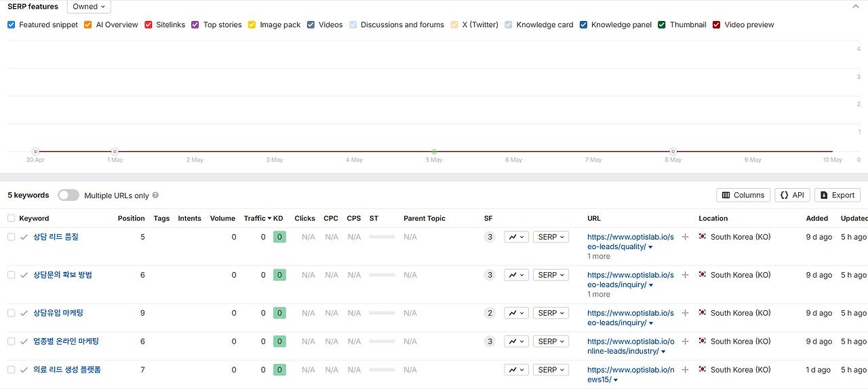This screenshot has height=389, width=868.
Task: Toggle the Knowledge panel checkbox
Action: point(583,24)
